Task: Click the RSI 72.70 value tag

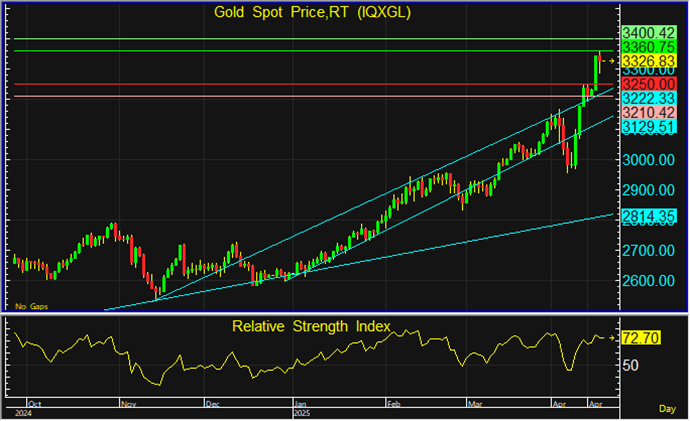Action: click(x=641, y=341)
